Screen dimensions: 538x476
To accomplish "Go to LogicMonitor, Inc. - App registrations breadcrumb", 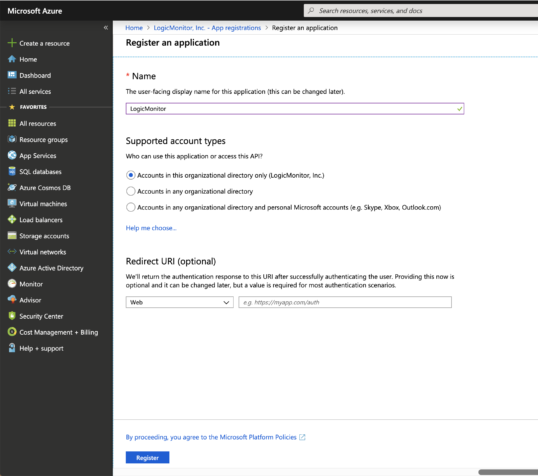I will (x=207, y=28).
